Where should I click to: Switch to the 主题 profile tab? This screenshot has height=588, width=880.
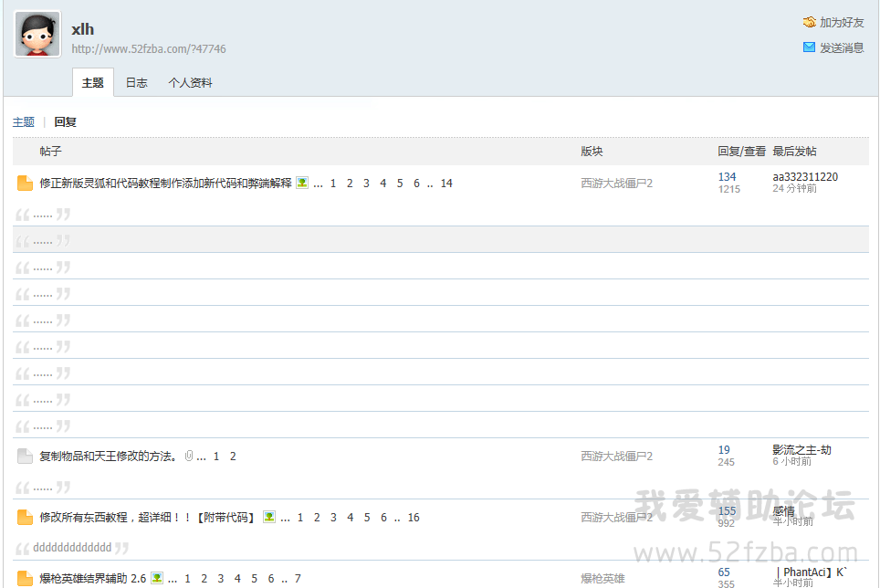92,82
